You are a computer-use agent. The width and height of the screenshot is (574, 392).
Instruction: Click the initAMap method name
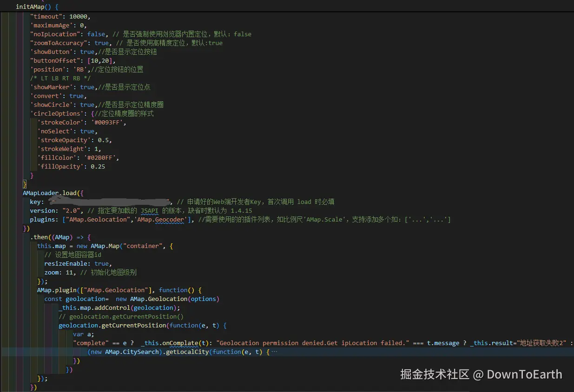30,7
